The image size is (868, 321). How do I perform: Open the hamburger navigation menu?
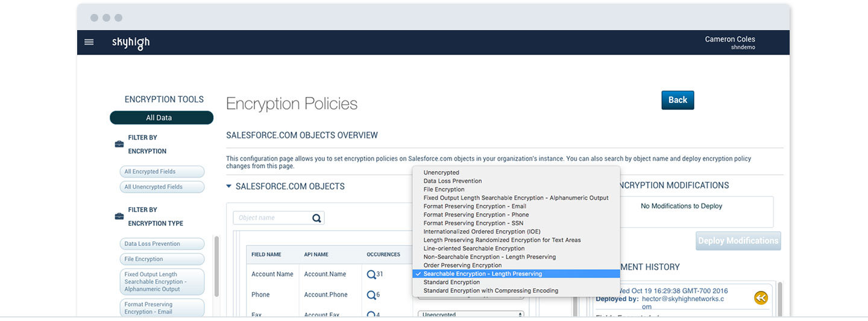(89, 42)
